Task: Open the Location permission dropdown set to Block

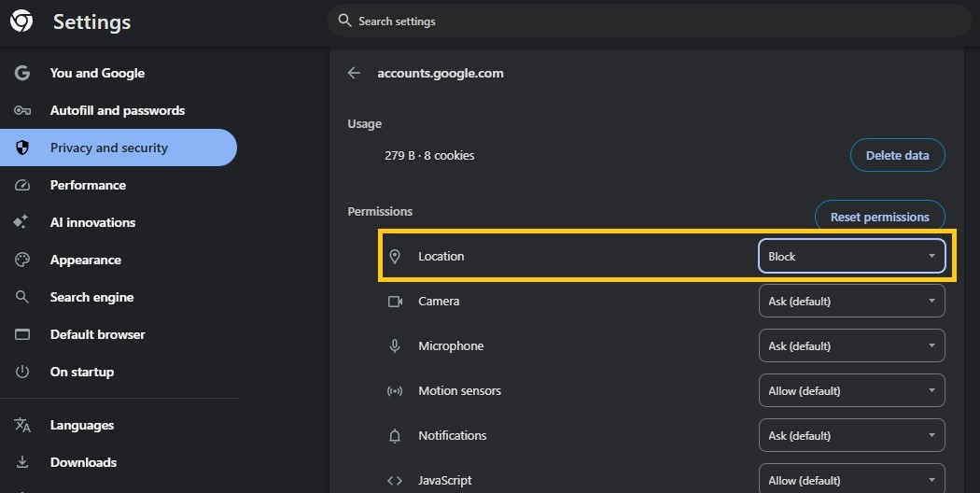Action: [852, 257]
